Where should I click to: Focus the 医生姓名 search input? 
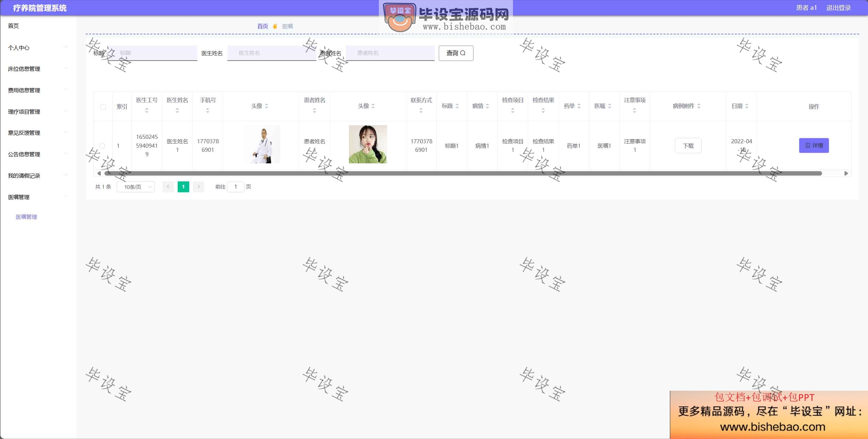[x=272, y=53]
